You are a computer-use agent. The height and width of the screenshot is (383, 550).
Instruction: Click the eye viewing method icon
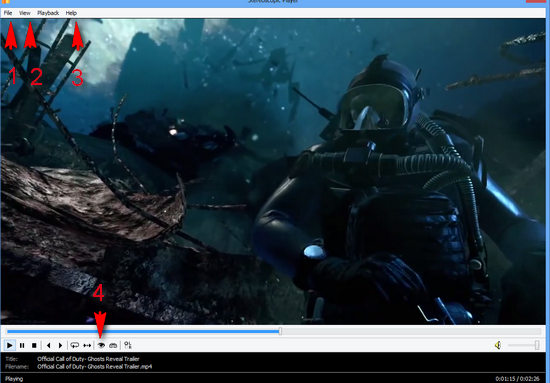point(101,345)
